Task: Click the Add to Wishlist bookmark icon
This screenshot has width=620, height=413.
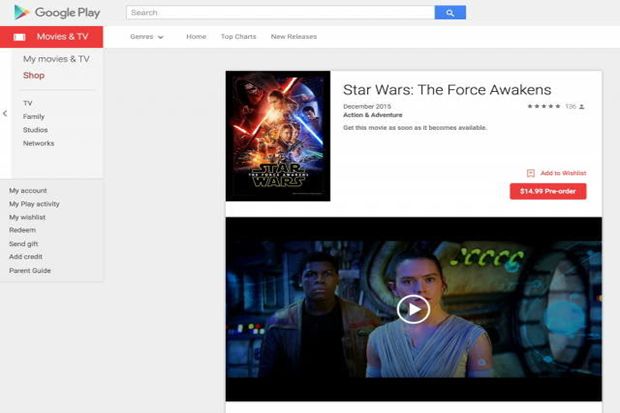Action: 531,173
